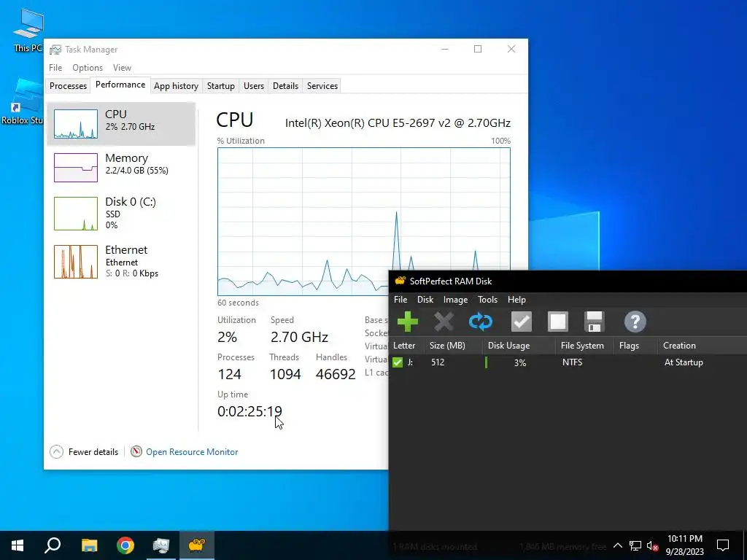This screenshot has width=747, height=560.
Task: Open Tools menu in SoftPerfect RAM Disk
Action: [x=487, y=300]
